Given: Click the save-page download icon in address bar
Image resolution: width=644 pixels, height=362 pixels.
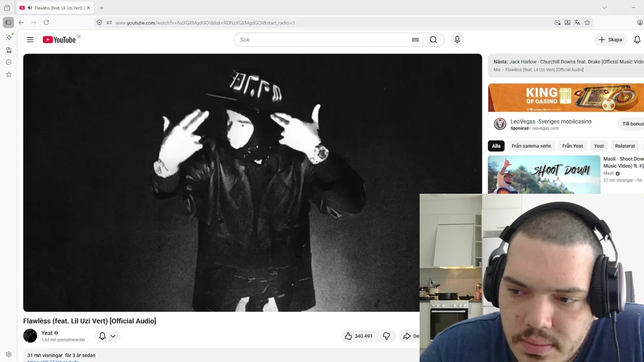Looking at the screenshot, I should 568,23.
